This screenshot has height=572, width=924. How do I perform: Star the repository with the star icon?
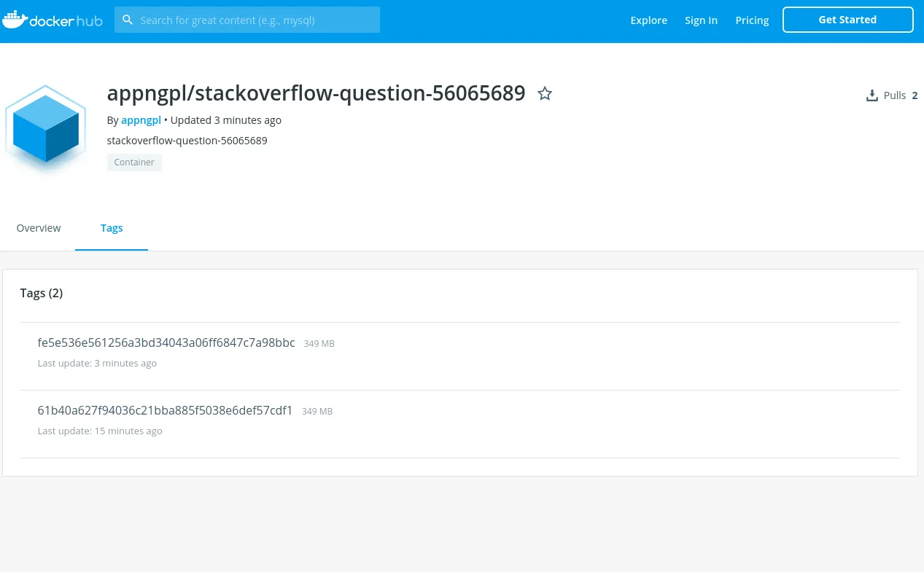[x=545, y=93]
